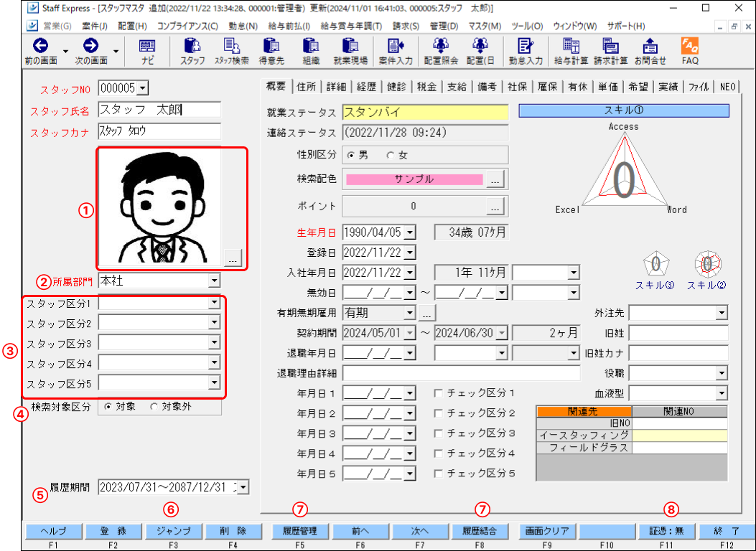Open the マスタ(M) menu
Screen dimensions: 756x551
tap(485, 26)
